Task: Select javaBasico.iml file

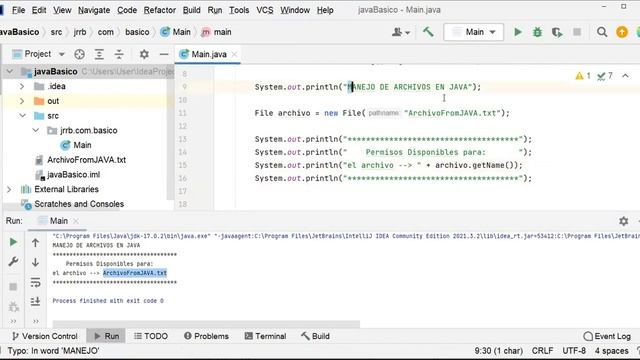Action: point(67,175)
